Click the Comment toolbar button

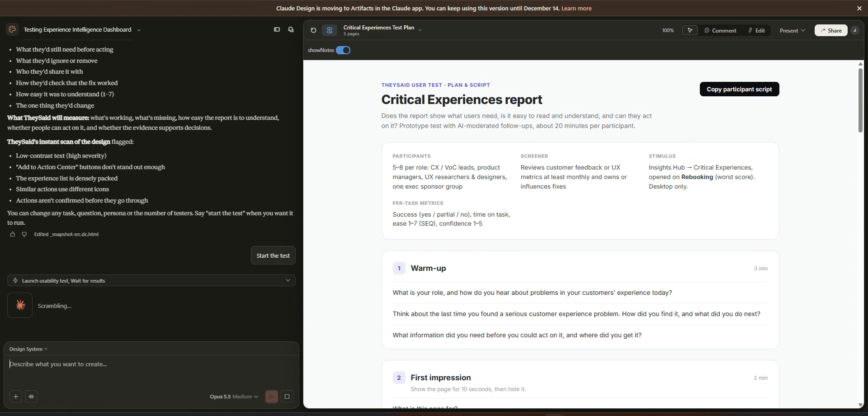tap(720, 30)
